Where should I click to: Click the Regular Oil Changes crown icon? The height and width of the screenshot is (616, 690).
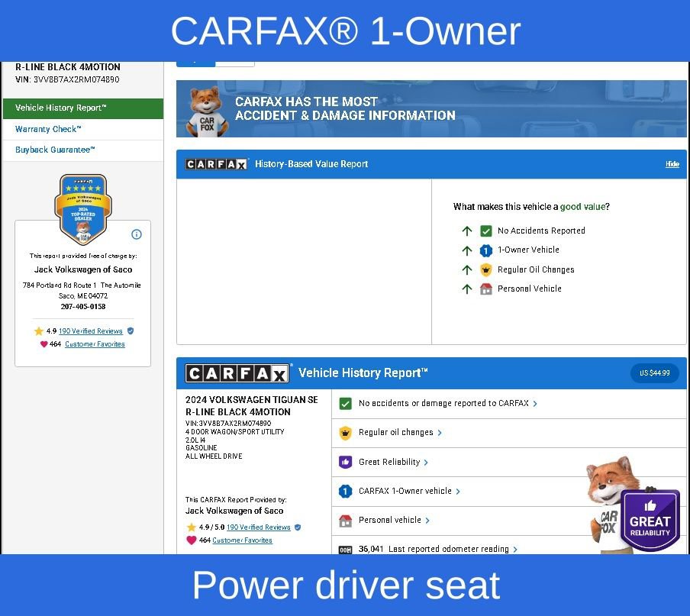(x=486, y=269)
